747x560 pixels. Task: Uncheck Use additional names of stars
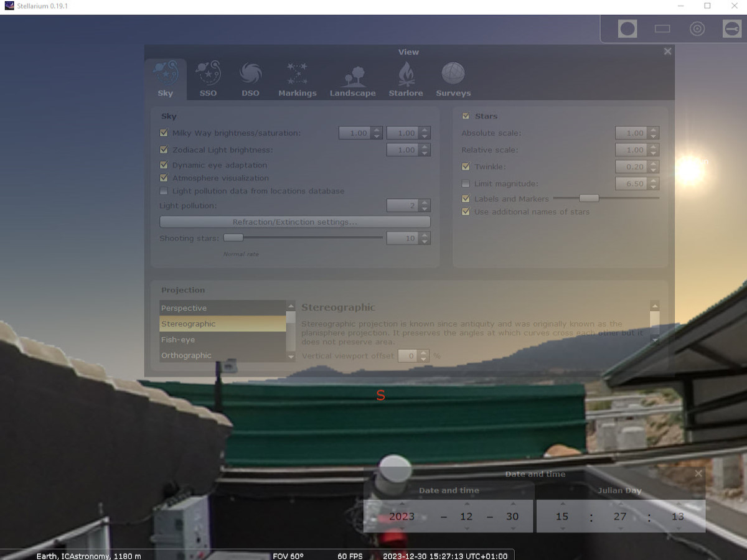pos(466,212)
